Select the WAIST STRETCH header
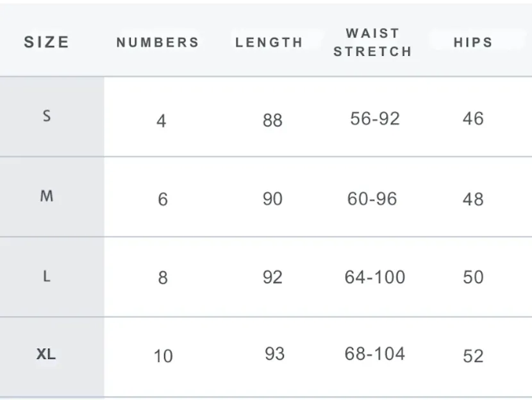The width and height of the screenshot is (532, 400). [372, 42]
